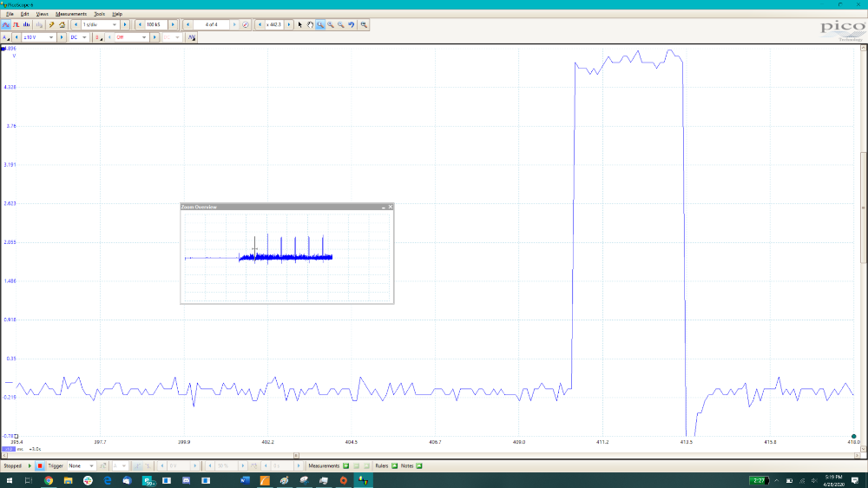Open the Measurements menu
Viewport: 868px width, 488px height.
71,14
